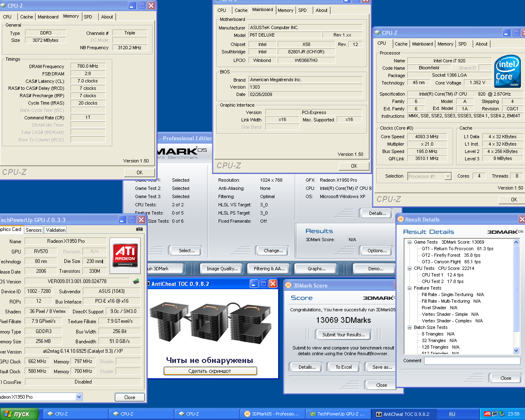This screenshot has width=525, height=420.
Task: Click the Close button in GPU-Z
Action: click(x=130, y=397)
